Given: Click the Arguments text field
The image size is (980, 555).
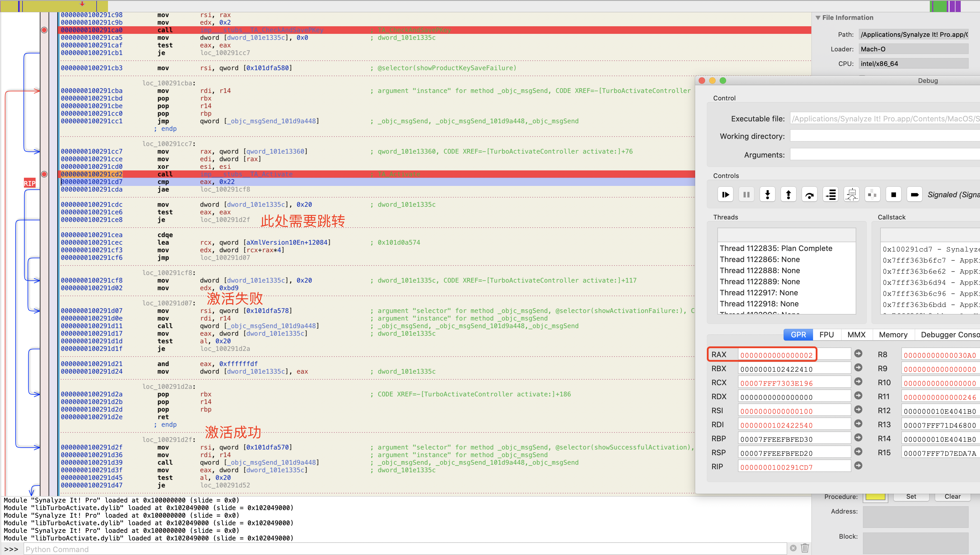Looking at the screenshot, I should point(884,155).
